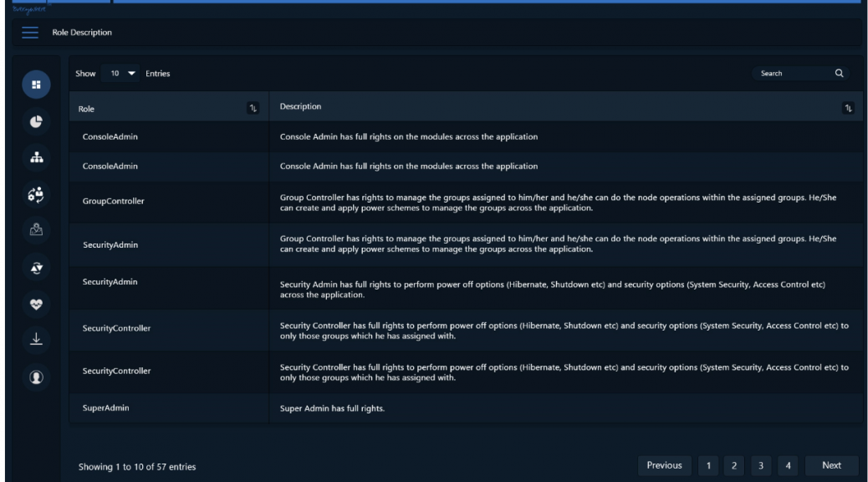Screen dimensions: 868x482
Task: Click the Previous pagination button
Action: tap(664, 465)
